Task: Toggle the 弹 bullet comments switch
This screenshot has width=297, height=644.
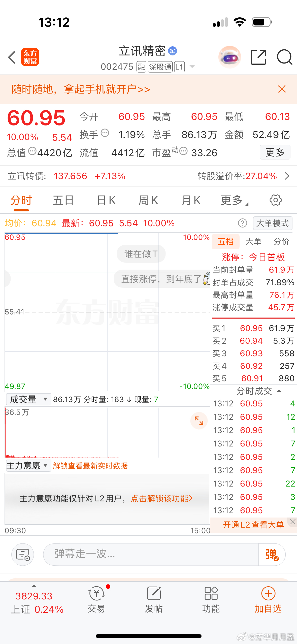Action: pos(272,555)
